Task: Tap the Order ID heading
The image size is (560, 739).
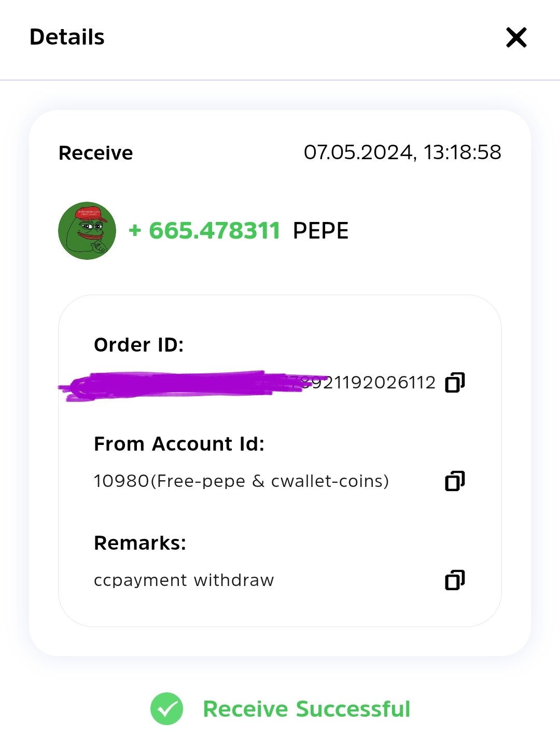Action: (139, 345)
